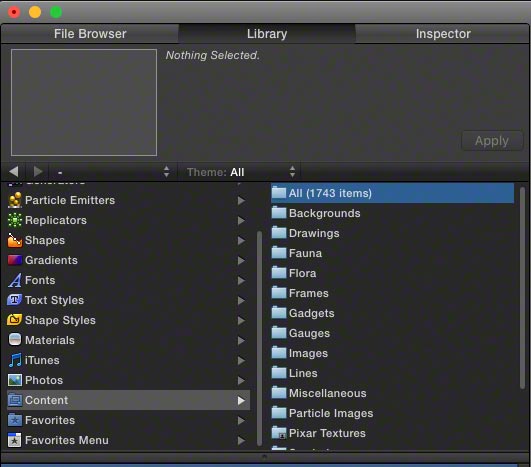Click the green zoom window button
531x467 pixels.
(56, 12)
